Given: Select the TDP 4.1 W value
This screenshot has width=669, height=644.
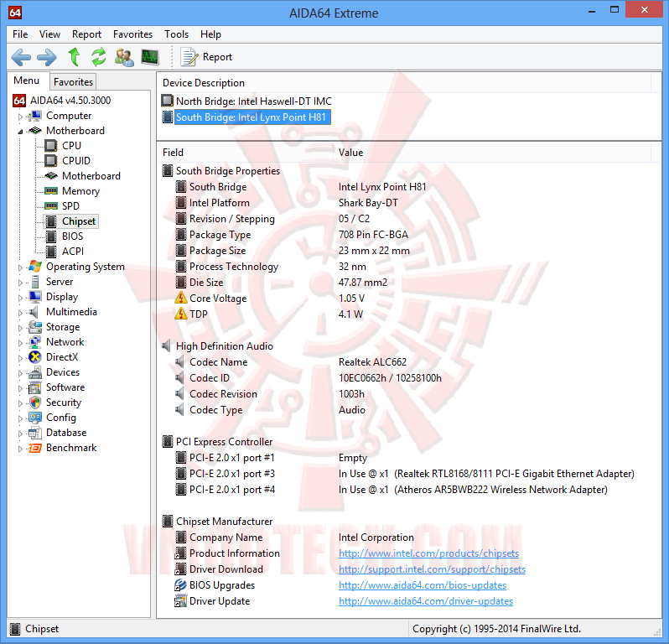Looking at the screenshot, I should tap(350, 314).
